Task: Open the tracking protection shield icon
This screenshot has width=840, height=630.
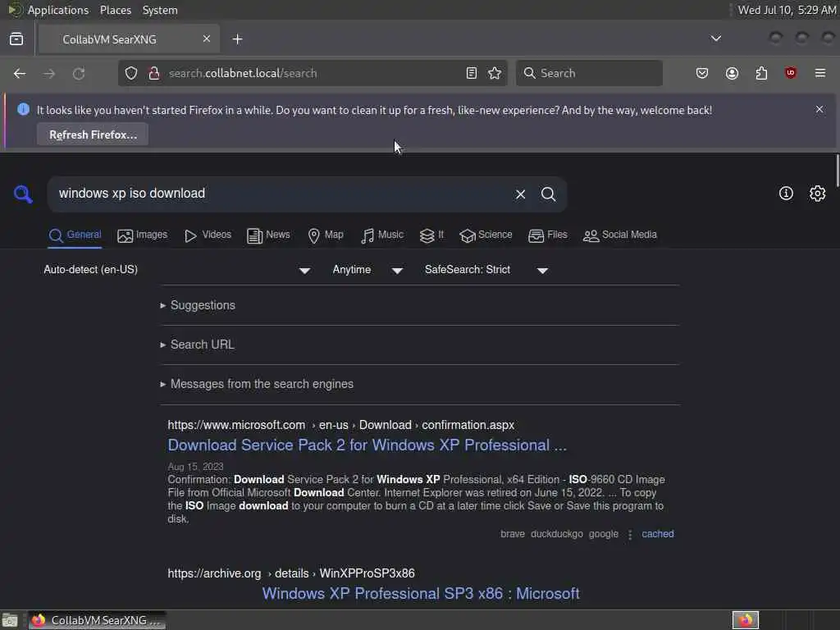Action: point(131,73)
